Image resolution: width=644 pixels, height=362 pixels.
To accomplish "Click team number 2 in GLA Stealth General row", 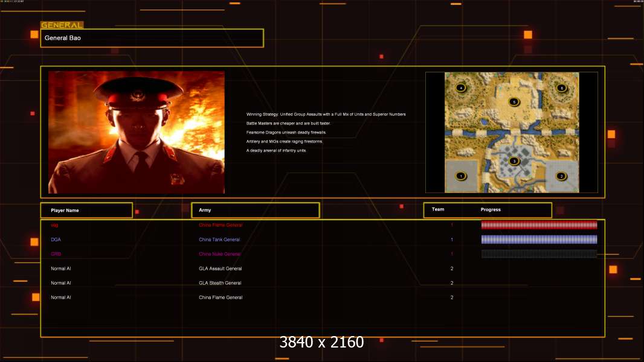I will coord(452,283).
